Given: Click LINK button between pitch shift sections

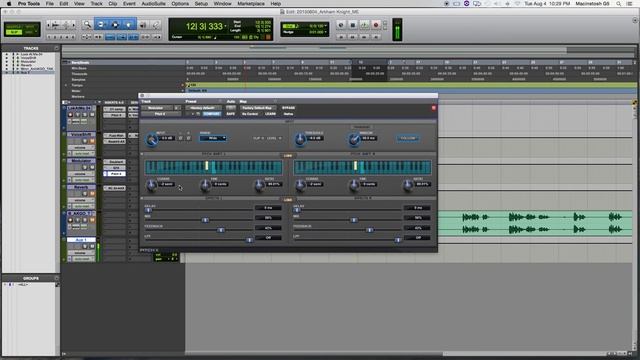Looking at the screenshot, I should click(288, 156).
